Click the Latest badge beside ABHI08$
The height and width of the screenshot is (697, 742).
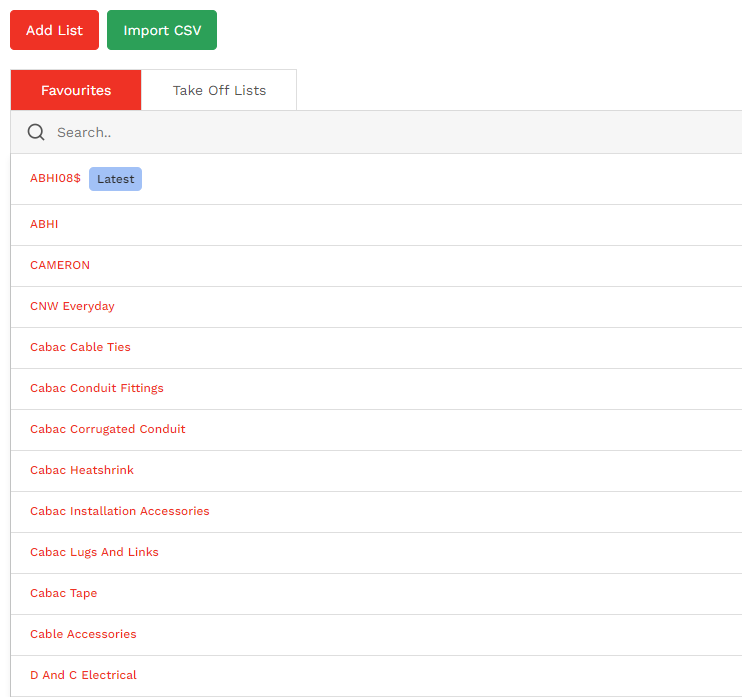pyautogui.click(x=115, y=179)
